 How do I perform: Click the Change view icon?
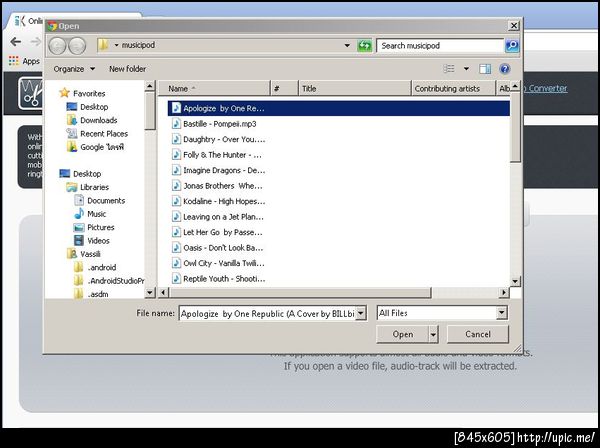[x=449, y=69]
